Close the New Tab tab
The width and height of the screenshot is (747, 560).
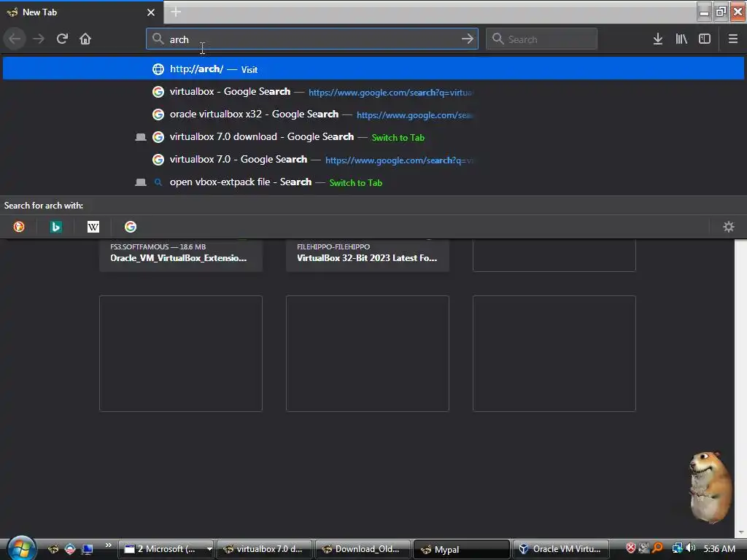point(151,12)
